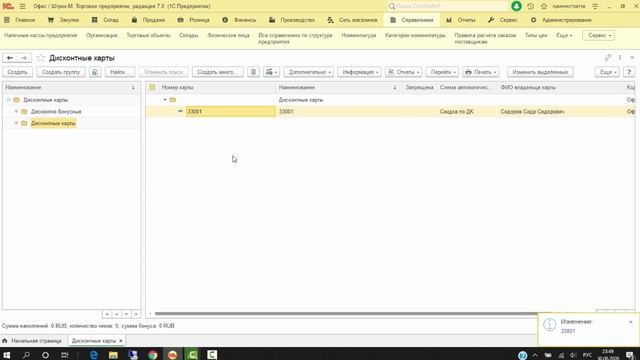Open the Финансы section

239,20
